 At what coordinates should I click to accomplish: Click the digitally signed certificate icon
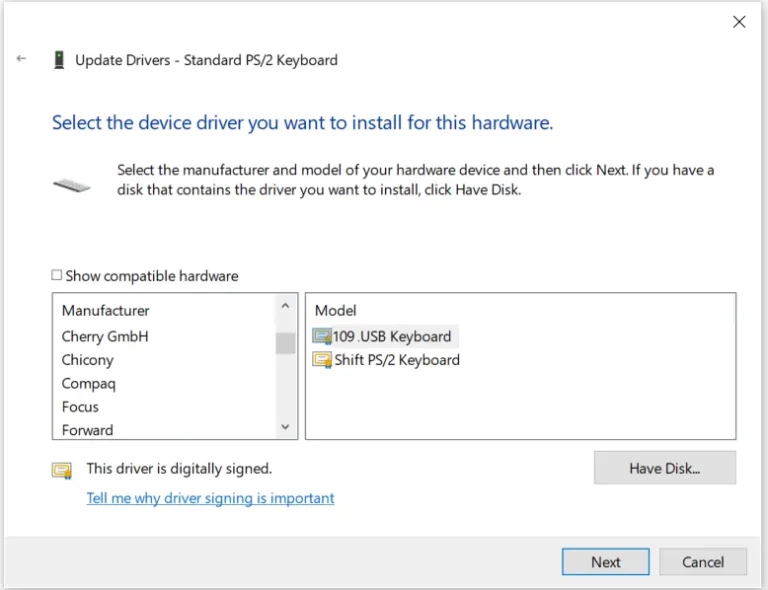tap(62, 471)
